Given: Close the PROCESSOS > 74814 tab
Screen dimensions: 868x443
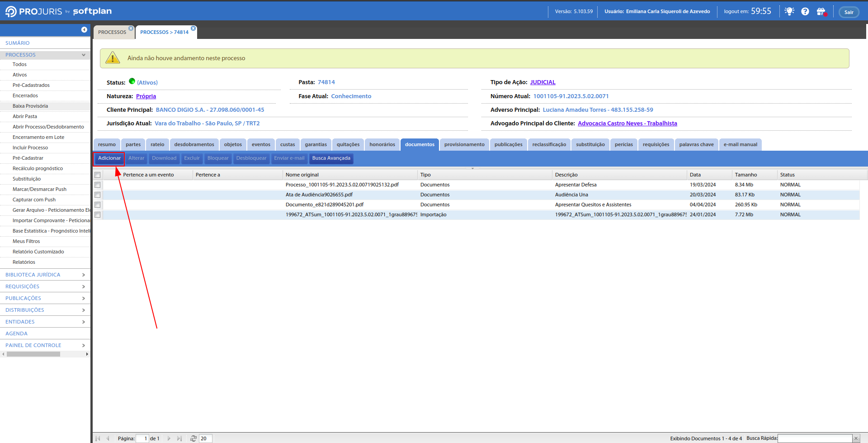Looking at the screenshot, I should [x=193, y=29].
